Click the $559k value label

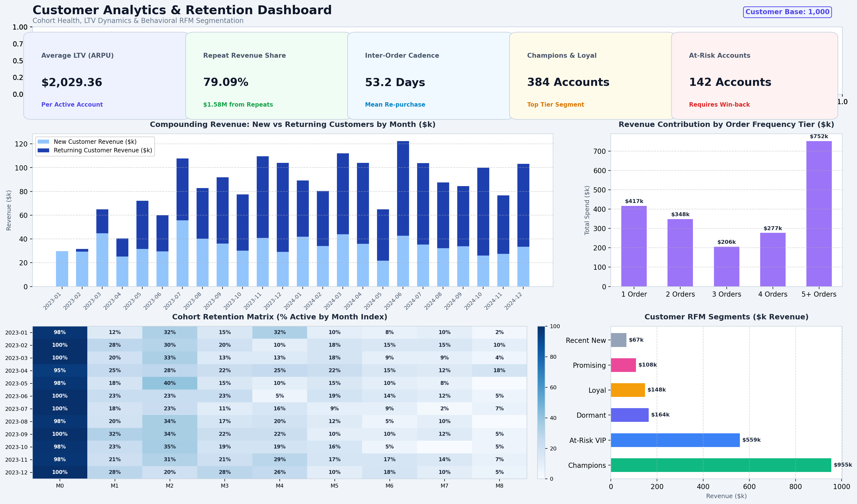751,440
